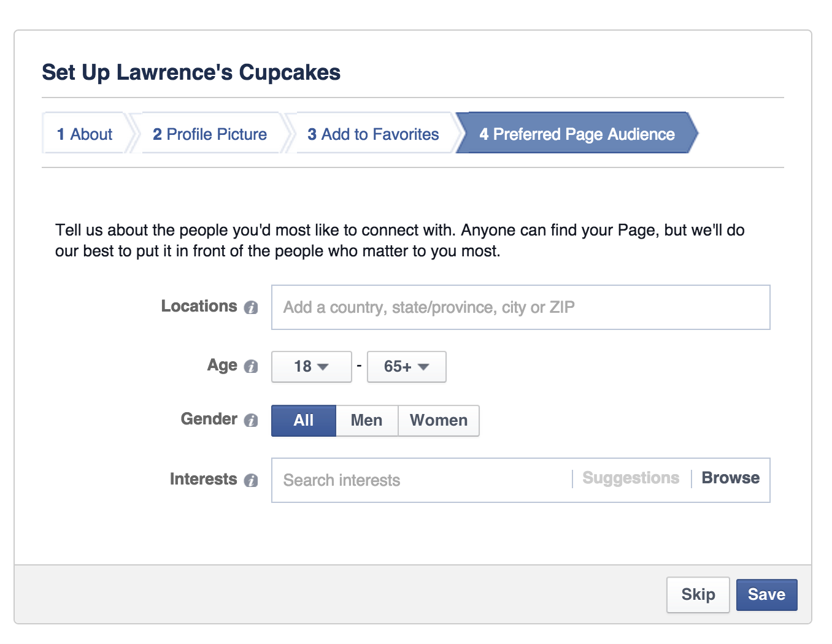Select All genders option
This screenshot has height=644, width=832.
coord(304,421)
